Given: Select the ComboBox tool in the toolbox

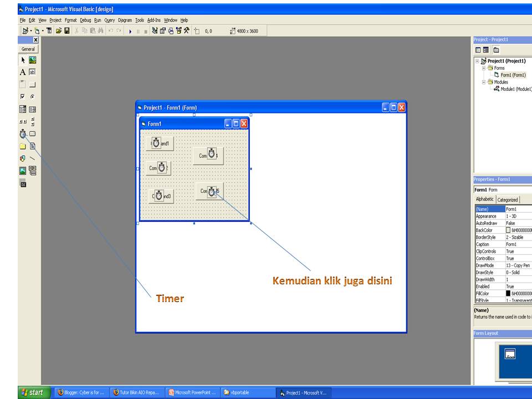Looking at the screenshot, I should (23, 109).
